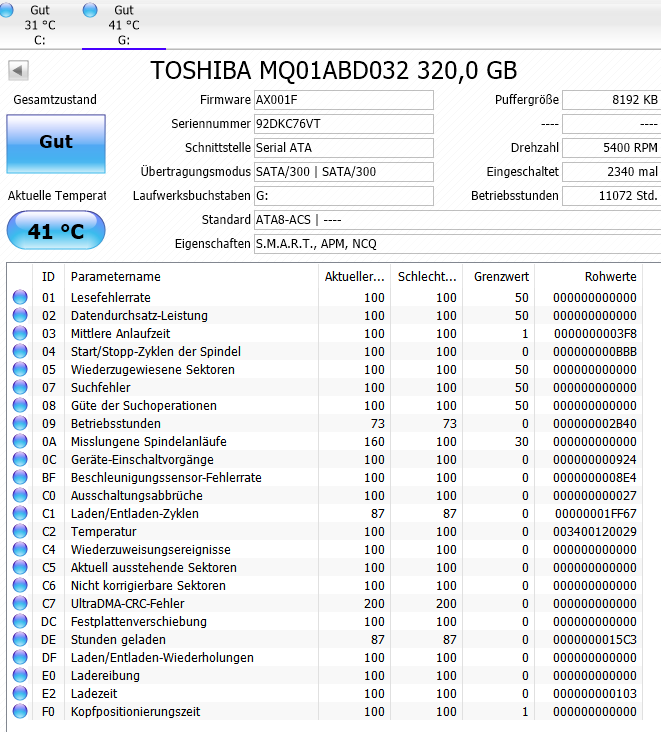Click the Seriennummer field 92DKC76VT
Viewport: 661px width, 732px height.
pyautogui.click(x=344, y=124)
